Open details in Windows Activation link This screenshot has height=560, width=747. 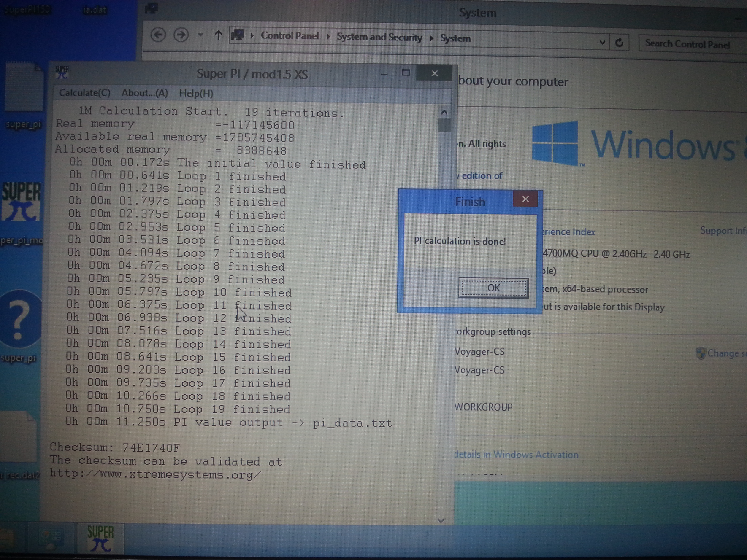point(516,454)
